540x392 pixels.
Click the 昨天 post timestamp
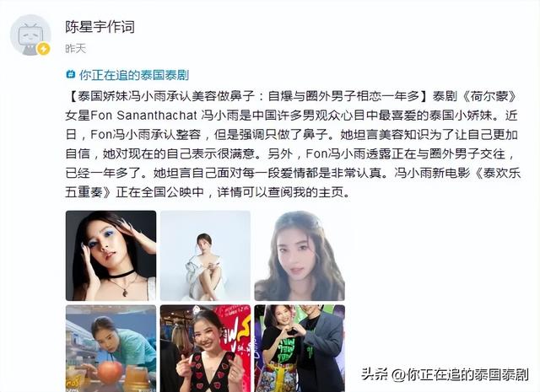pyautogui.click(x=75, y=49)
